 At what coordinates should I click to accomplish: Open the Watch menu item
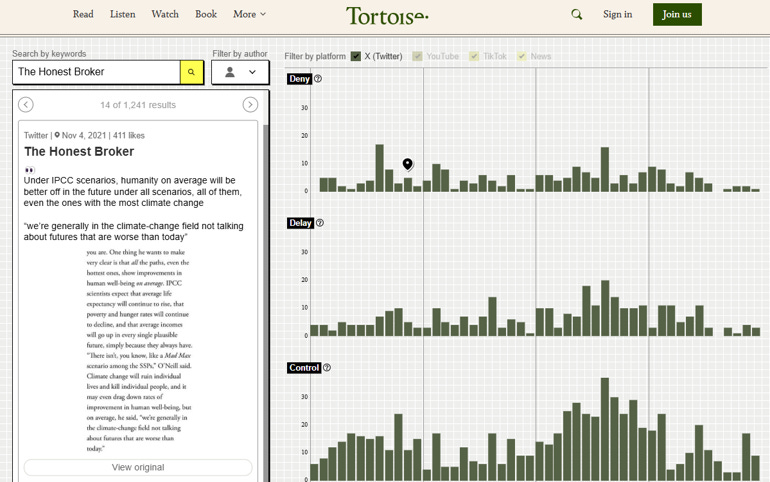coord(165,14)
